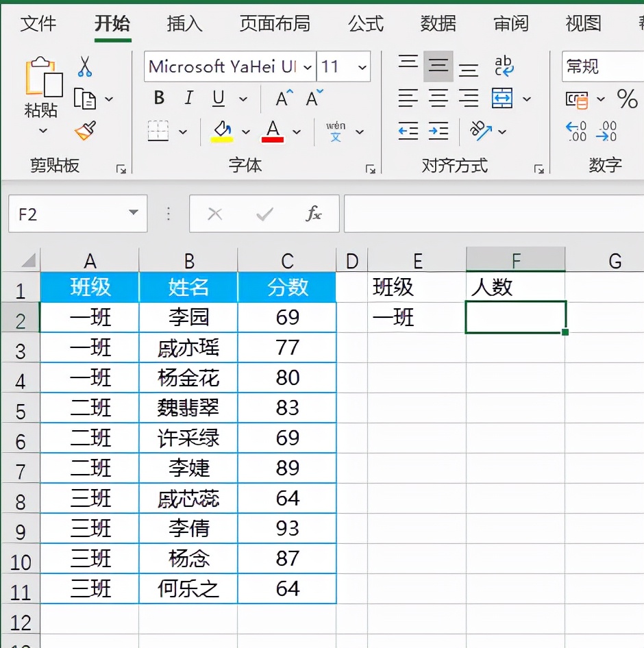Click the Percent Style icon
Viewport: 644px width, 648px height.
pos(627,99)
